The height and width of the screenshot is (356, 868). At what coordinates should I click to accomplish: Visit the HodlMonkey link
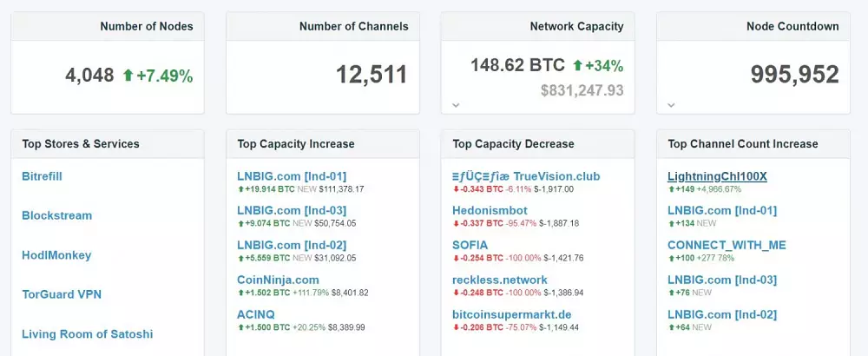(56, 255)
